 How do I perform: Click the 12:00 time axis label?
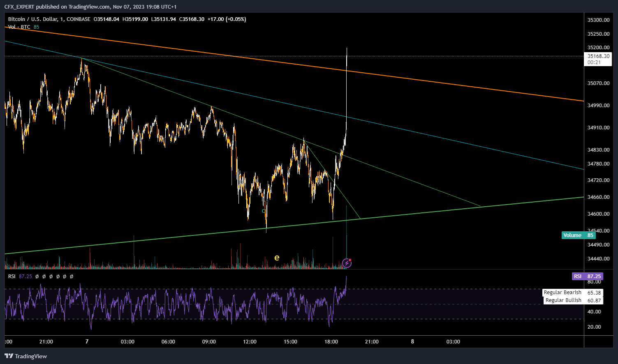click(250, 342)
